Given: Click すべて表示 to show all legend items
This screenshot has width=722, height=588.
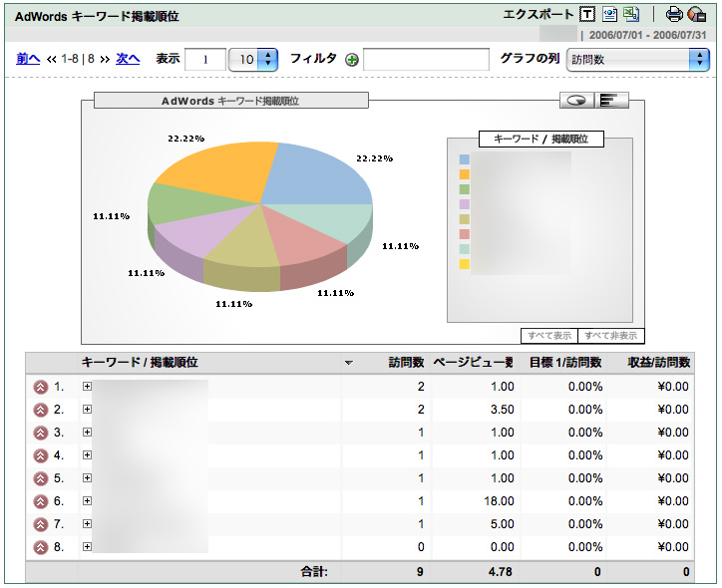Looking at the screenshot, I should [548, 336].
